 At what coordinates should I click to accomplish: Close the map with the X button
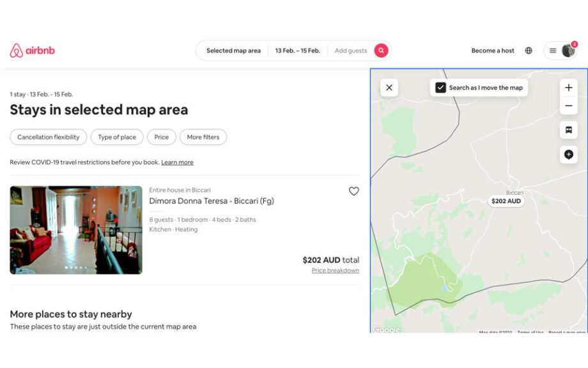[x=389, y=88]
